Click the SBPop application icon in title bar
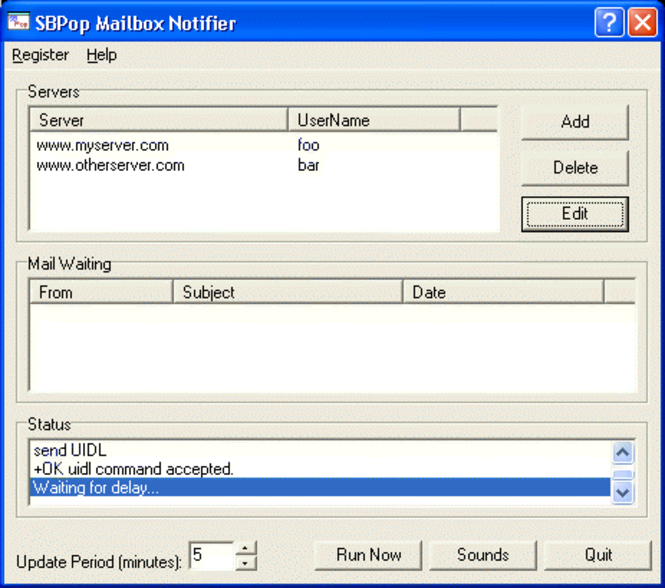 point(18,22)
